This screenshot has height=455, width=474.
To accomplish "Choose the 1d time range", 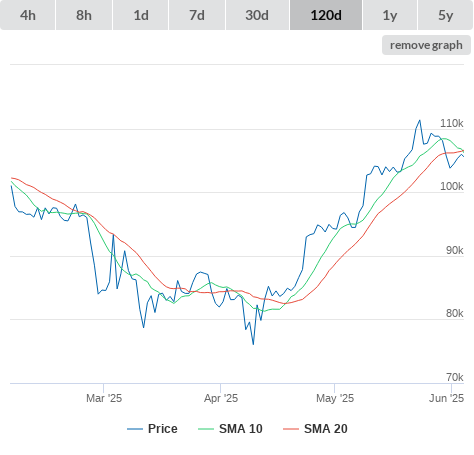I will tap(141, 15).
